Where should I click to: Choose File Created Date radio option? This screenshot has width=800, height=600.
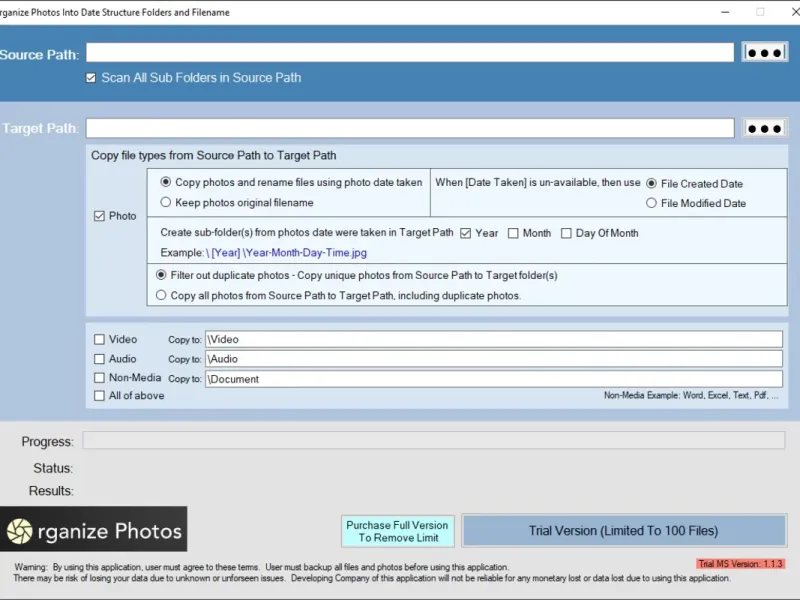pyautogui.click(x=652, y=184)
